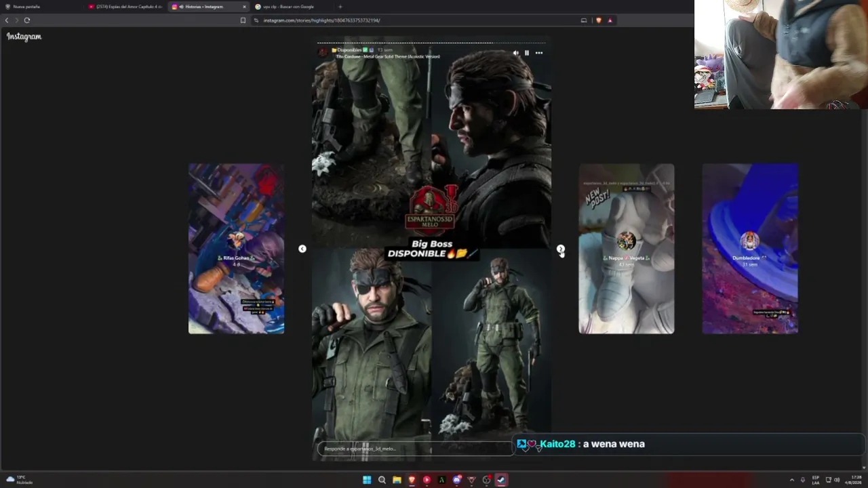Click the story reply input field
The image size is (868, 488).
415,449
